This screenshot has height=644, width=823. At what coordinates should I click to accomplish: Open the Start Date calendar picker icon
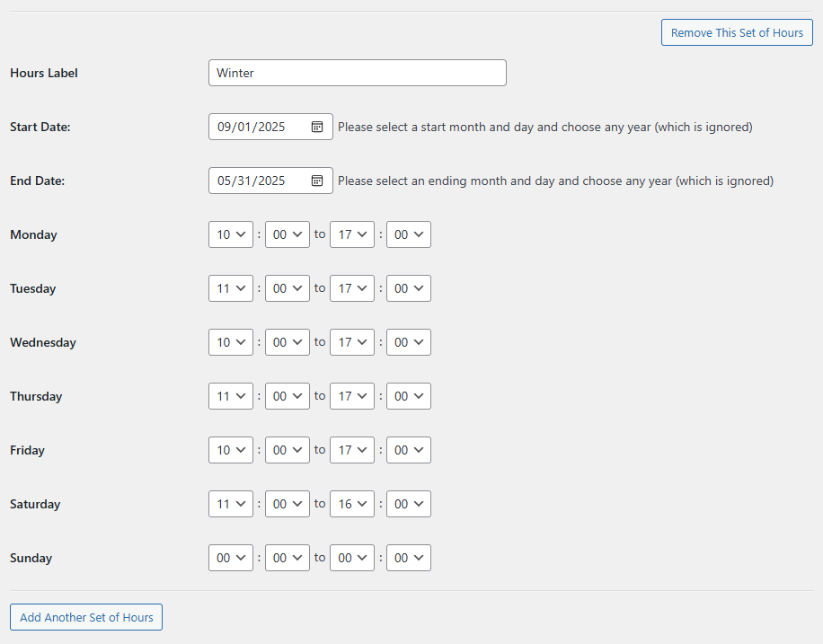(x=317, y=127)
